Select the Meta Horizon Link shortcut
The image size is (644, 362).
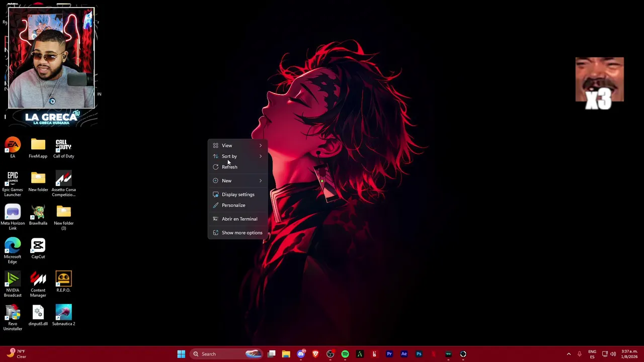point(13,218)
